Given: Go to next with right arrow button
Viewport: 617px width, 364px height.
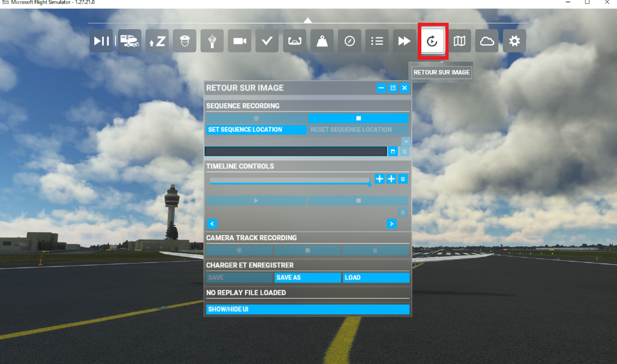Looking at the screenshot, I should click(391, 224).
